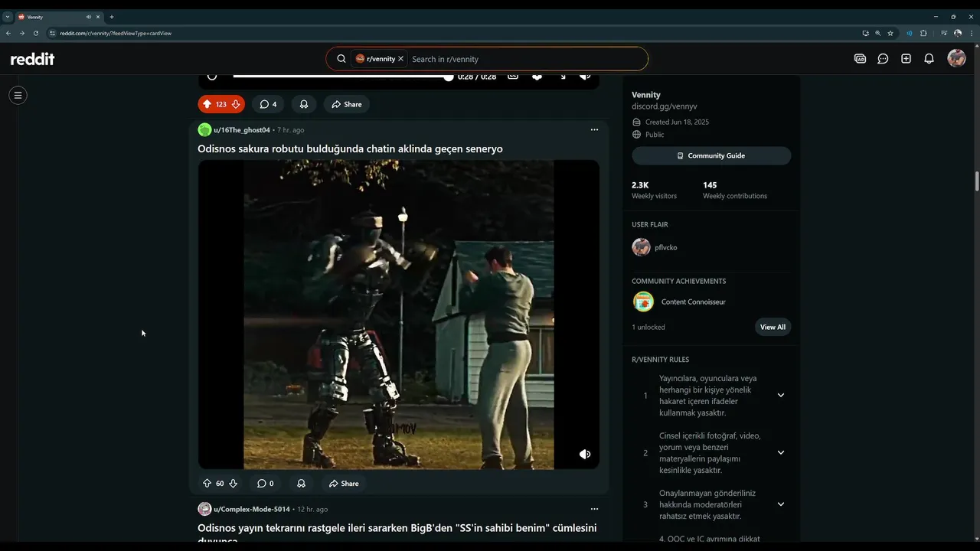Image resolution: width=980 pixels, height=551 pixels.
Task: Unmute the boxing robot video
Action: click(585, 454)
